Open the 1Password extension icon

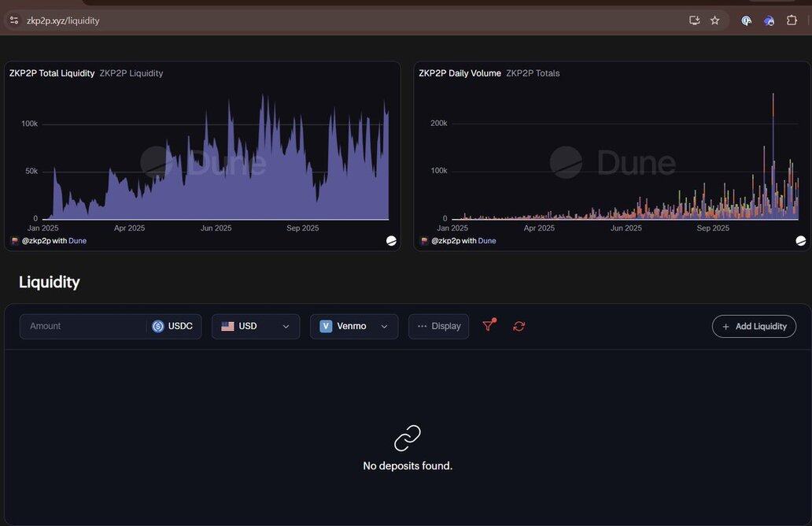[746, 20]
